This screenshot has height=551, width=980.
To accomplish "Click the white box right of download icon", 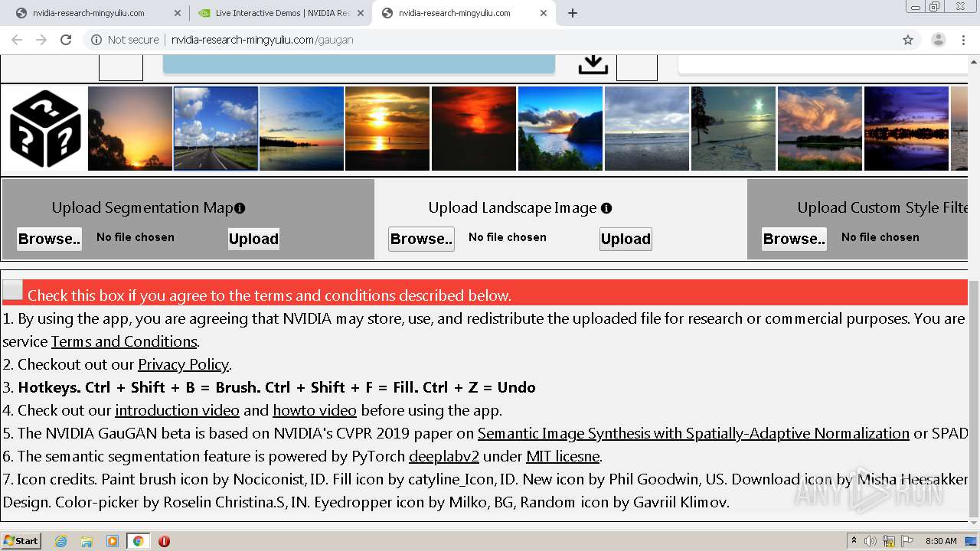I will tap(637, 67).
